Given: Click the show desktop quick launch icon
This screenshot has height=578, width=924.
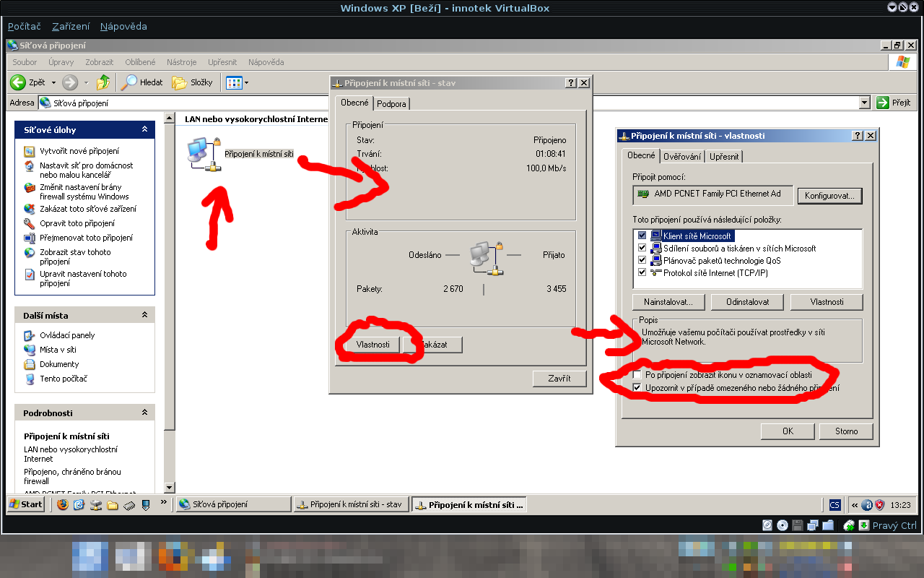Looking at the screenshot, I should pyautogui.click(x=146, y=504).
